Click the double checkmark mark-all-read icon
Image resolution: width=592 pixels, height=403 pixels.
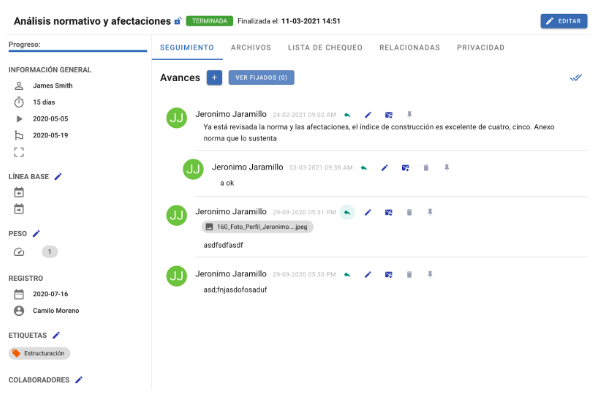coord(576,78)
